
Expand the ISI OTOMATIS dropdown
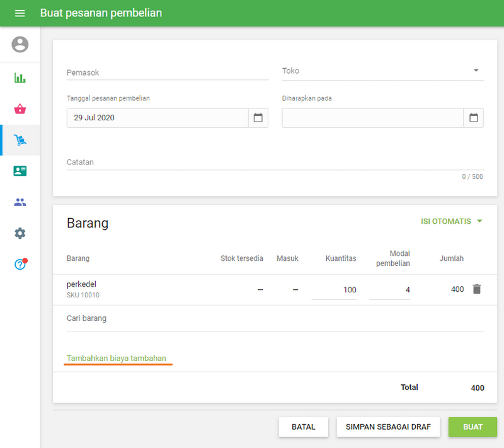[x=451, y=221]
